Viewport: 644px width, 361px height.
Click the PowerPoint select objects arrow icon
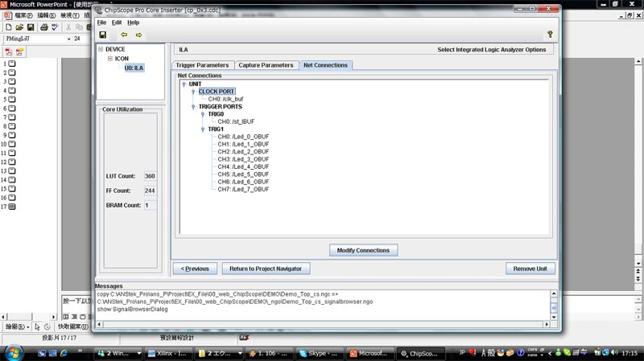point(37,327)
